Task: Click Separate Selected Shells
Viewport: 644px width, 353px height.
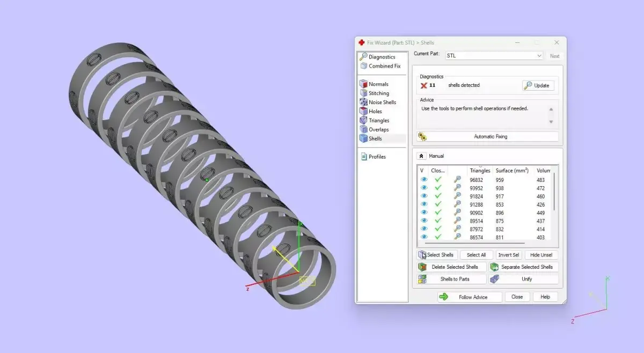Action: point(523,267)
